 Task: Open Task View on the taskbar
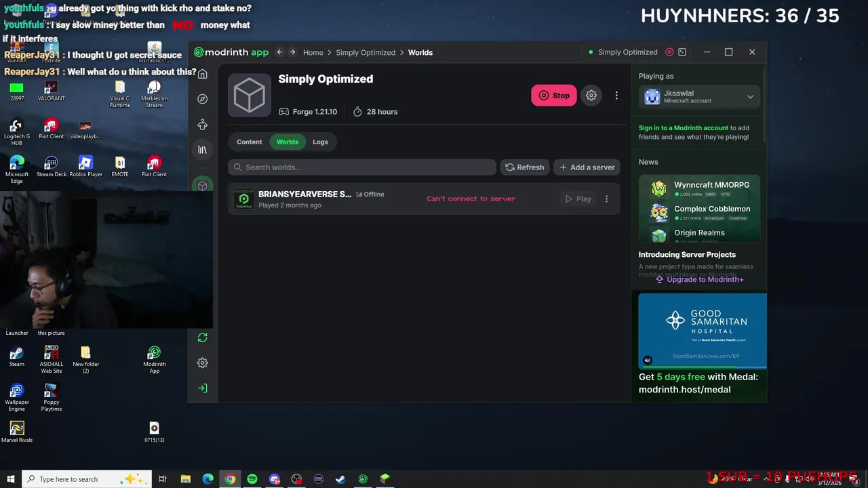(163, 479)
